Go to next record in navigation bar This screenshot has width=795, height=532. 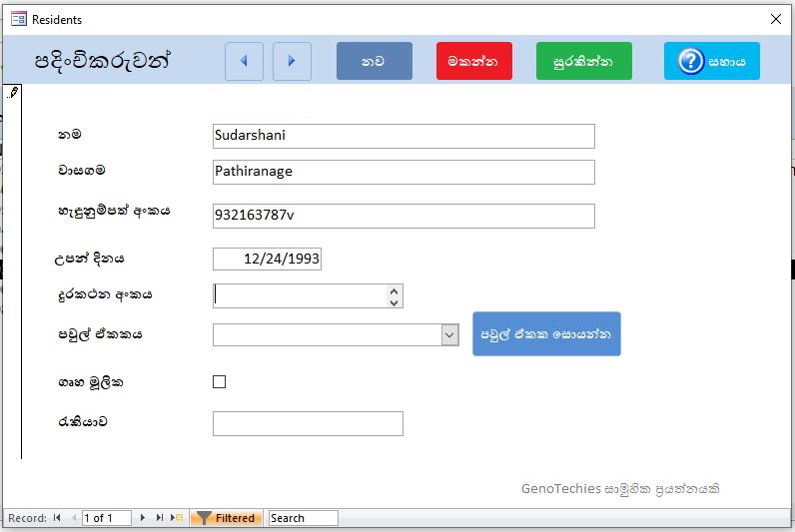coord(143,517)
